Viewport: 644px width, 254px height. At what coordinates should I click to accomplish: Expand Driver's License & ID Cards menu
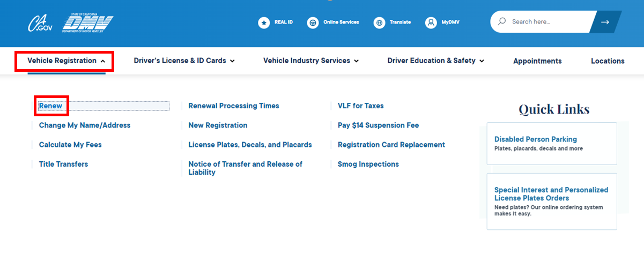tap(184, 61)
